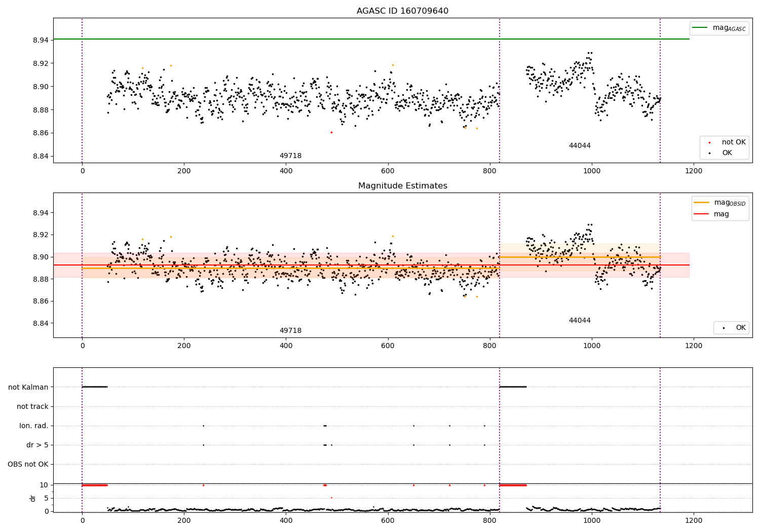
Task: Select the 'Ion. rad.' row label
Action: tap(34, 426)
